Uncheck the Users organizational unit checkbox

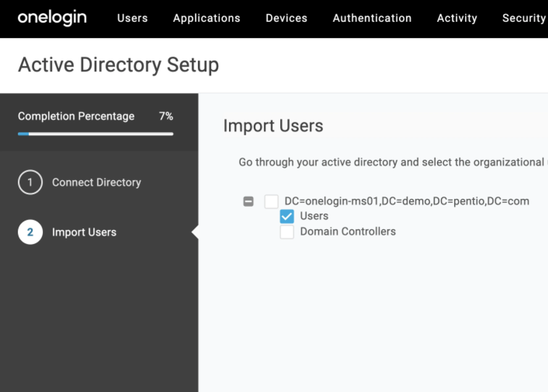[x=287, y=216]
